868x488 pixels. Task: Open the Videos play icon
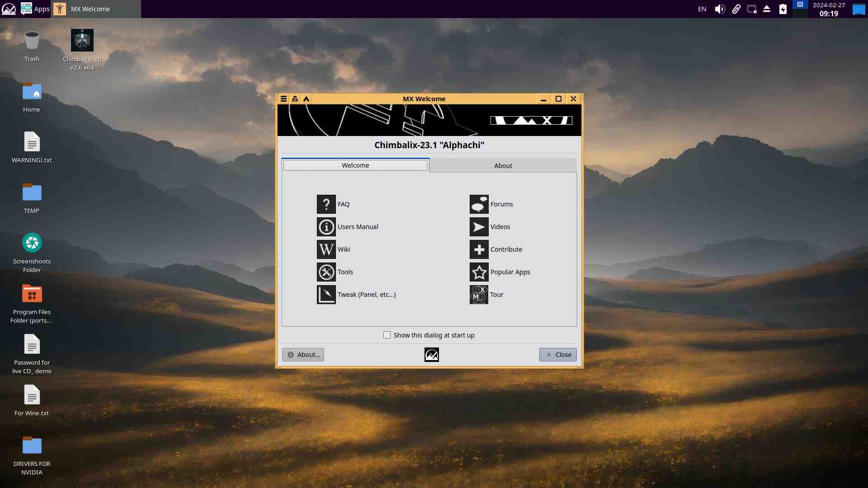point(479,227)
